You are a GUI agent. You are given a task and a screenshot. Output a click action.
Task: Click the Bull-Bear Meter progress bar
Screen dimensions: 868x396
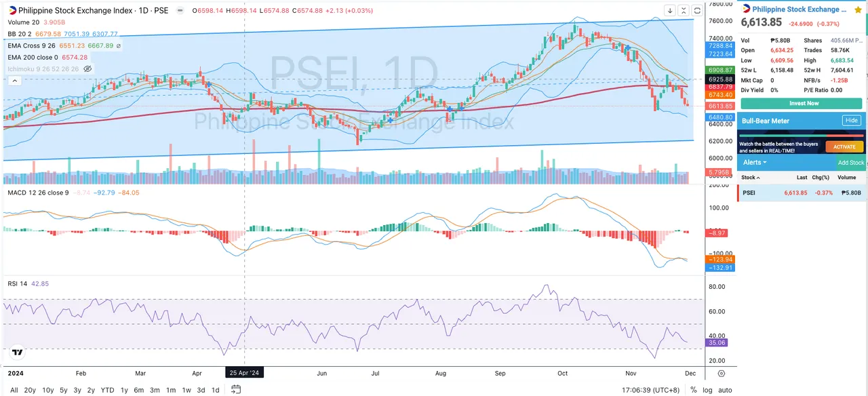(x=802, y=136)
